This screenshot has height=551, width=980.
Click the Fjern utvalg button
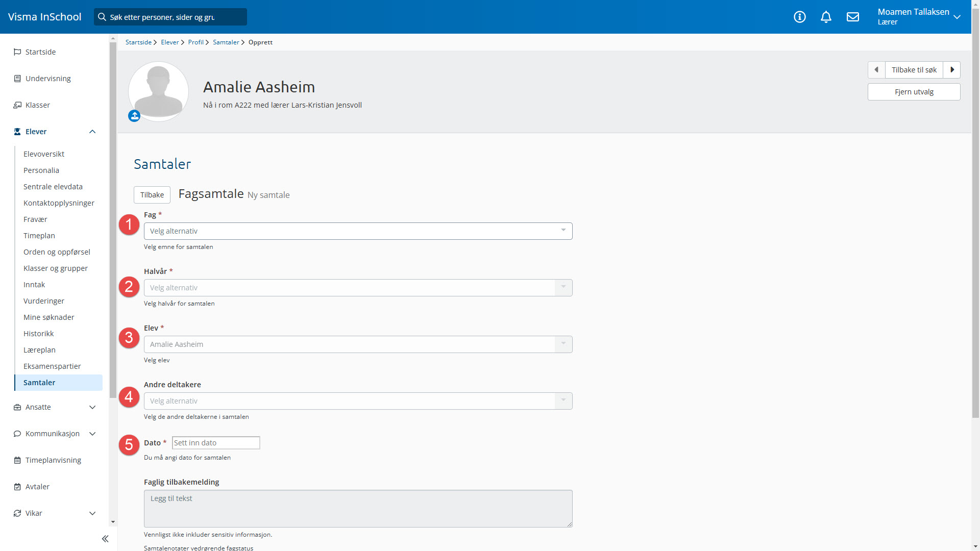point(914,92)
